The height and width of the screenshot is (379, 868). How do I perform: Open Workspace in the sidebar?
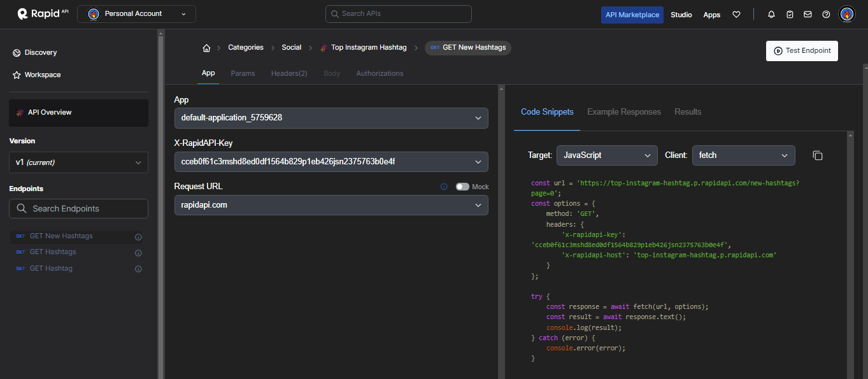(x=37, y=75)
